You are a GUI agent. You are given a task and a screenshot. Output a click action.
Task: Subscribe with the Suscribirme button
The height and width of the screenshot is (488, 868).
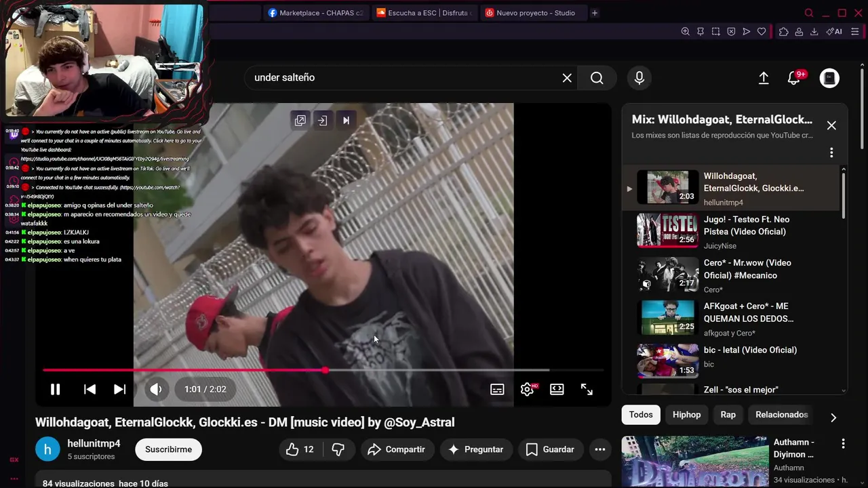168,449
